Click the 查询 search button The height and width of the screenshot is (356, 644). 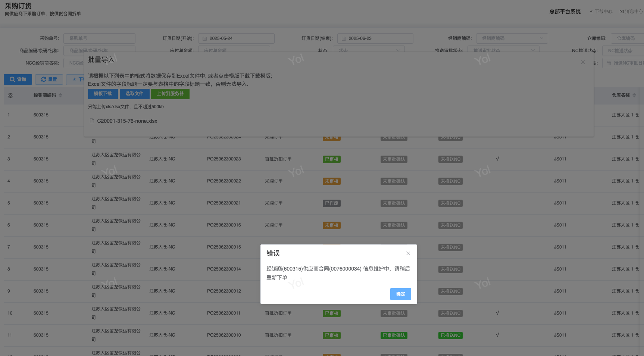point(18,79)
